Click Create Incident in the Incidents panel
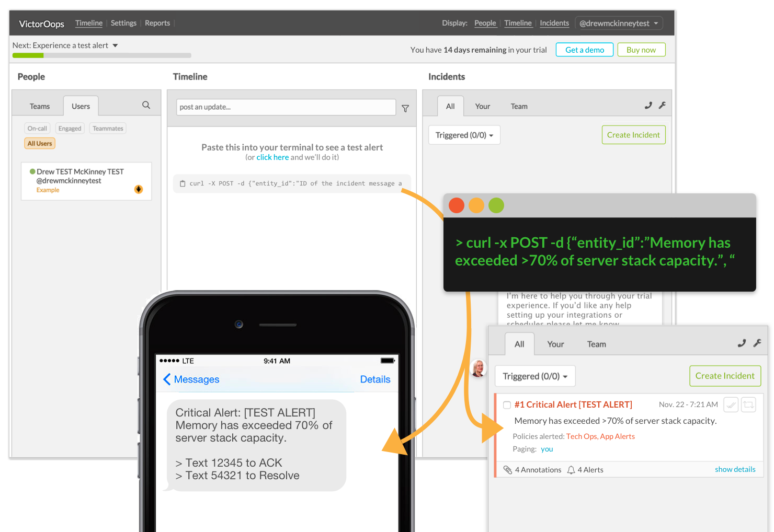774x532 pixels. click(x=633, y=135)
